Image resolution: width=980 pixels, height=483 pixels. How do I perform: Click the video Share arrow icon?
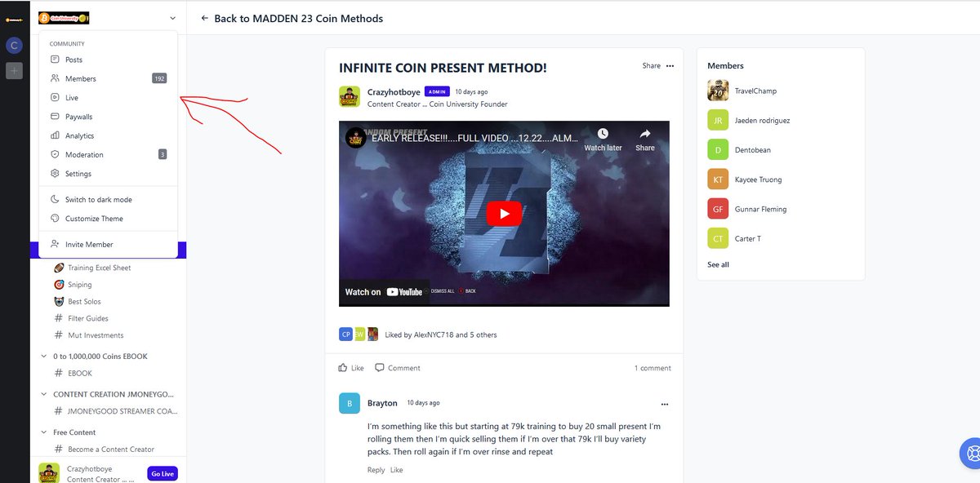click(645, 134)
